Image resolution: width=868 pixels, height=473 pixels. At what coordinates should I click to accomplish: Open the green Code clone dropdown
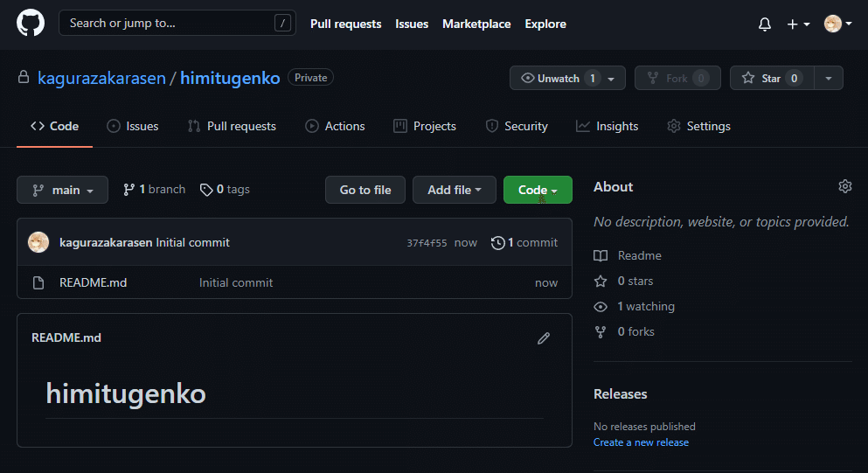pyautogui.click(x=538, y=190)
